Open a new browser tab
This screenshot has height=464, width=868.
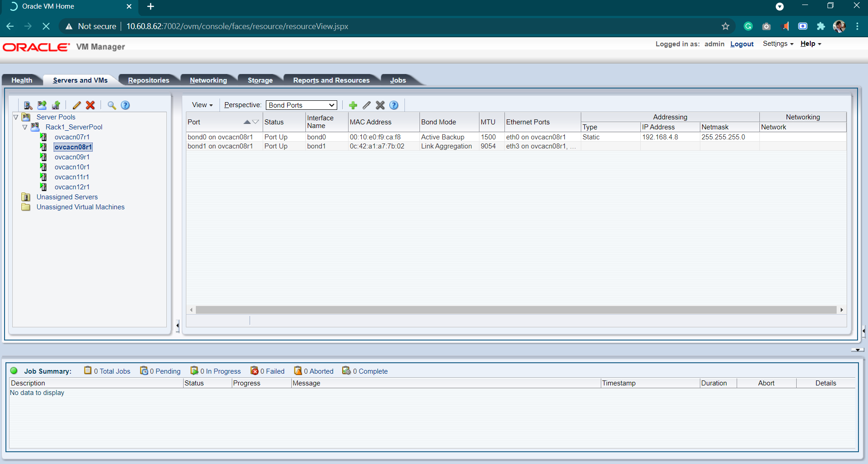pos(150,6)
